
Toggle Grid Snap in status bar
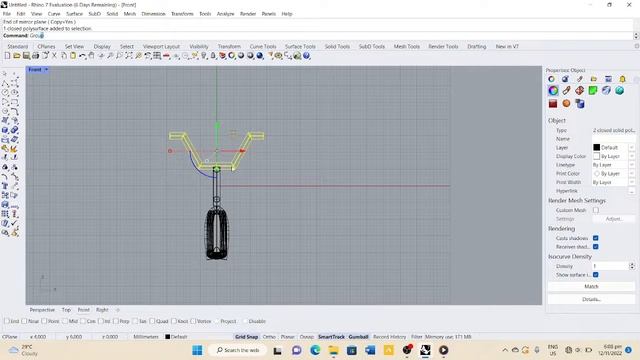click(x=247, y=337)
